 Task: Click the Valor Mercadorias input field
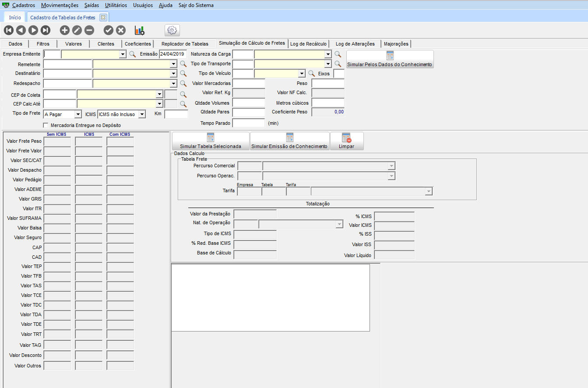249,83
